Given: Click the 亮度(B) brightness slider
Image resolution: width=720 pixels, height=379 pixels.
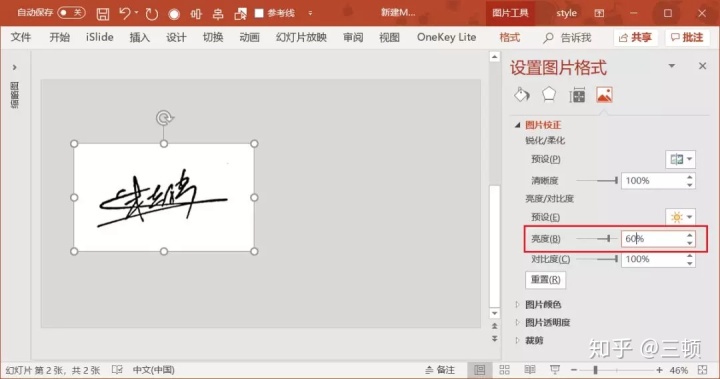Looking at the screenshot, I should (597, 238).
